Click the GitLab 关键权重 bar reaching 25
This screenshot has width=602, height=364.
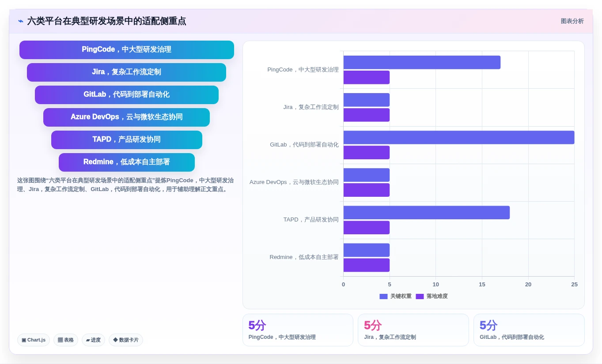[459, 137]
